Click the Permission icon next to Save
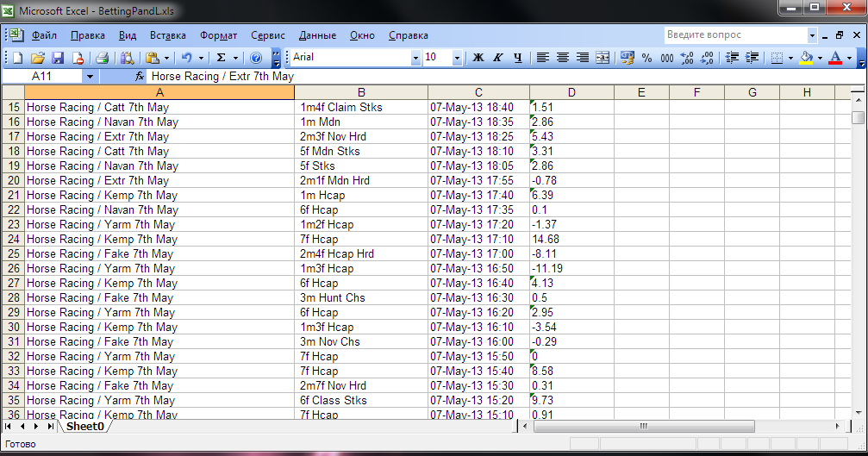Screen dimensions: 868x456 [78, 58]
